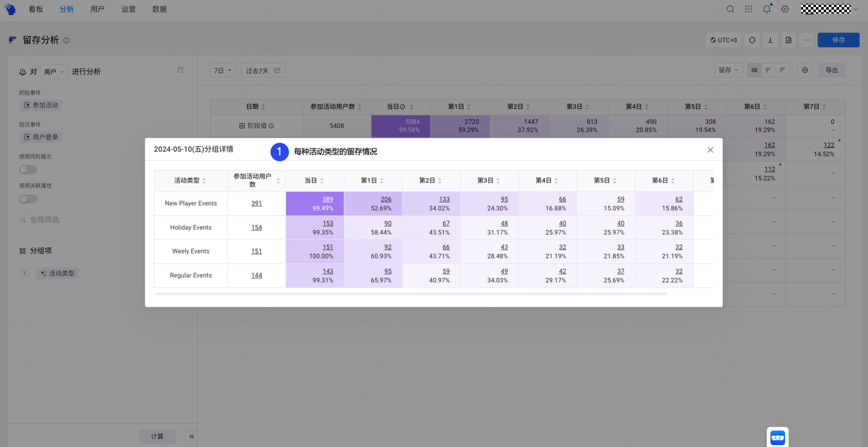Open the hexagon display settings icon
The image size is (868, 447).
[805, 70]
